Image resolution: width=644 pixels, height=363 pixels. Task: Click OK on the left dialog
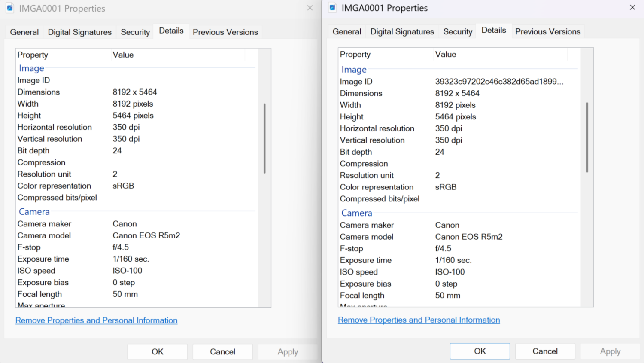tap(157, 351)
